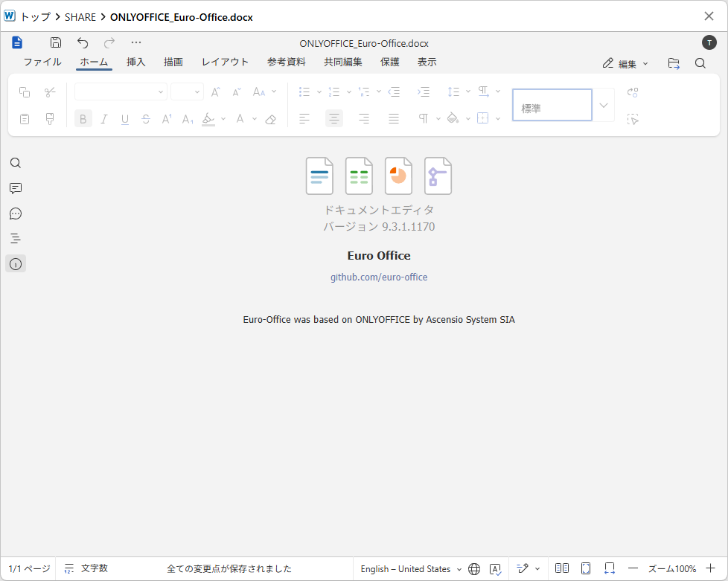Click the Save icon in title bar
The image size is (728, 581).
coord(56,42)
